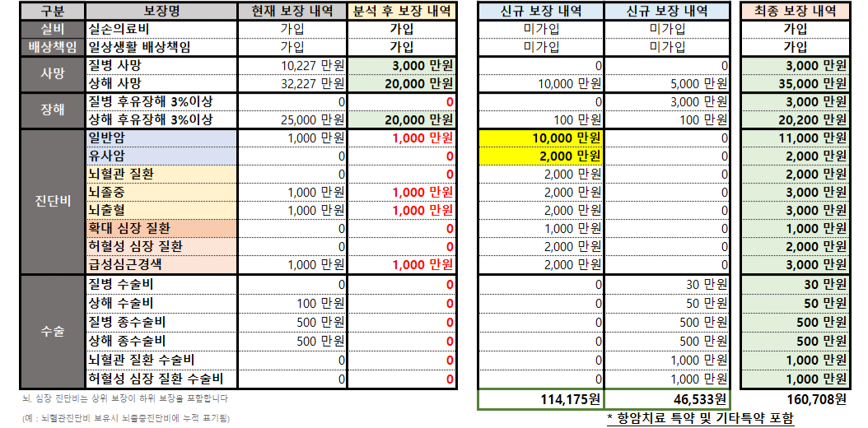Viewport: 868px width, 428px height.
Task: Select the 분석 후 보장 내역 header
Action: (401, 11)
